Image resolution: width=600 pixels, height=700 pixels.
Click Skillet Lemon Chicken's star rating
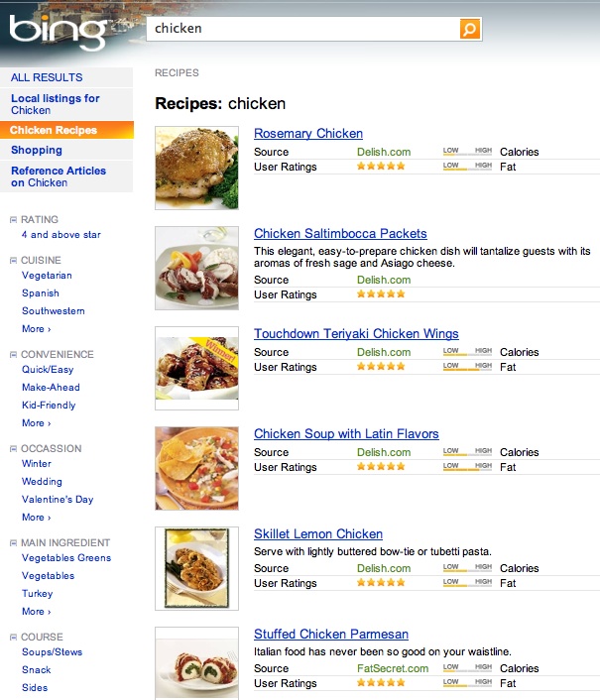coord(381,583)
